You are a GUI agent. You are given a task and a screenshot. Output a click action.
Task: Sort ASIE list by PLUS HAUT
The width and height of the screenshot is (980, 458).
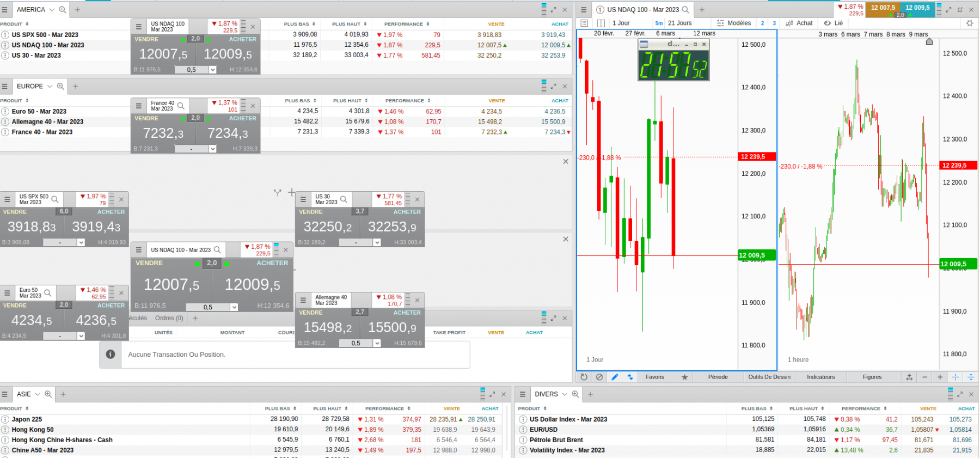(x=331, y=408)
